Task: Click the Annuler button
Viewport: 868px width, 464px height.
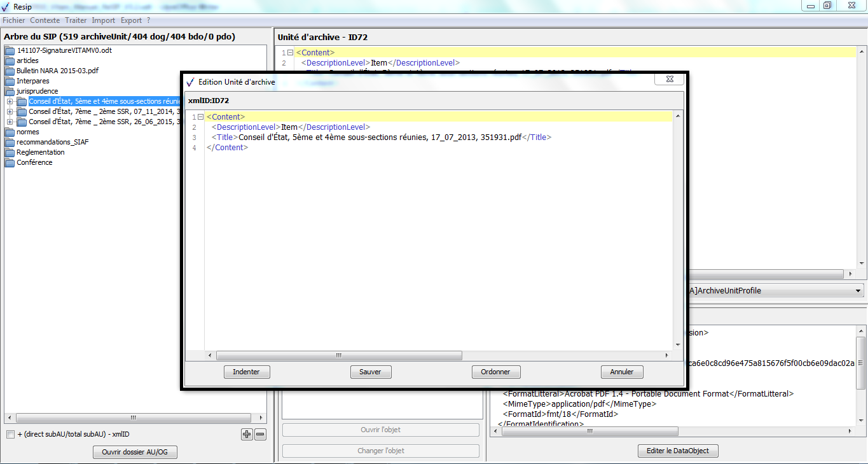Action: click(622, 372)
